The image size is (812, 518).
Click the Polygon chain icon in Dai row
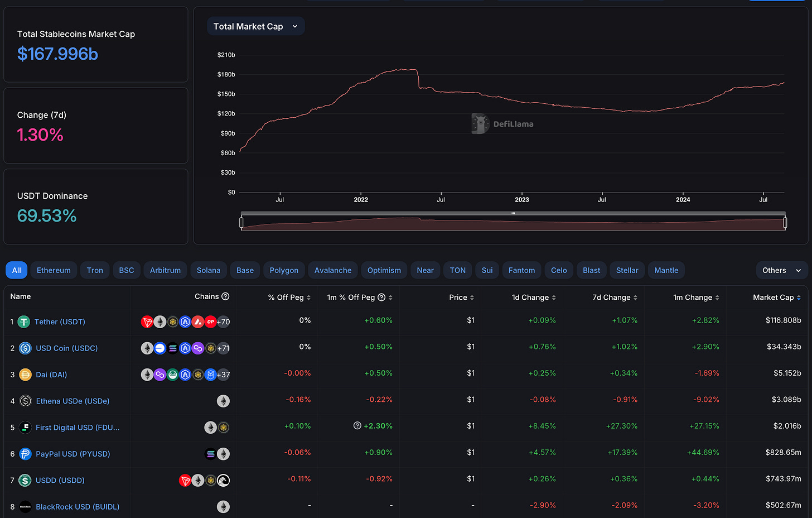click(x=160, y=375)
